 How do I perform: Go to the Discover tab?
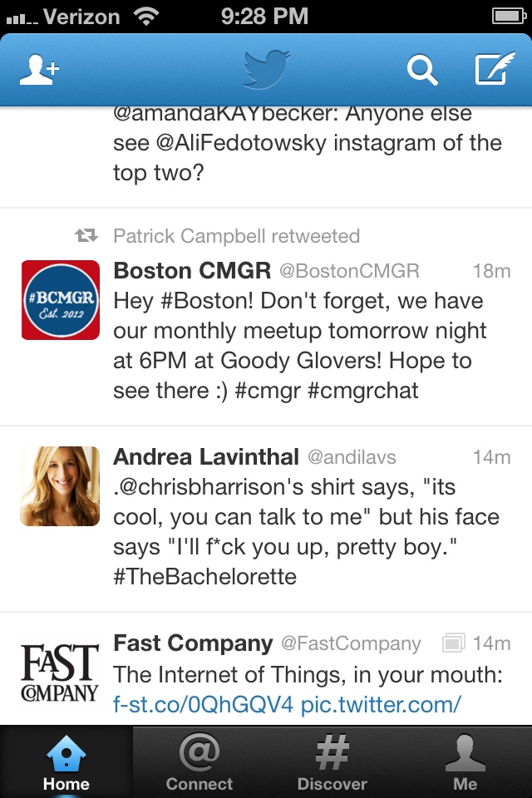click(332, 762)
